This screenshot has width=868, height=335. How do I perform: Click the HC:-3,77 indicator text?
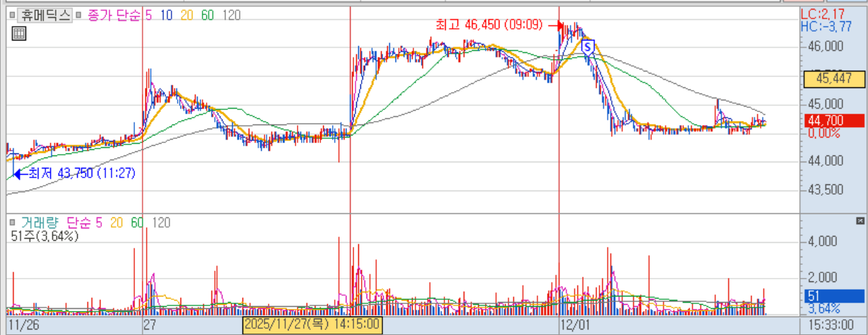pos(826,26)
